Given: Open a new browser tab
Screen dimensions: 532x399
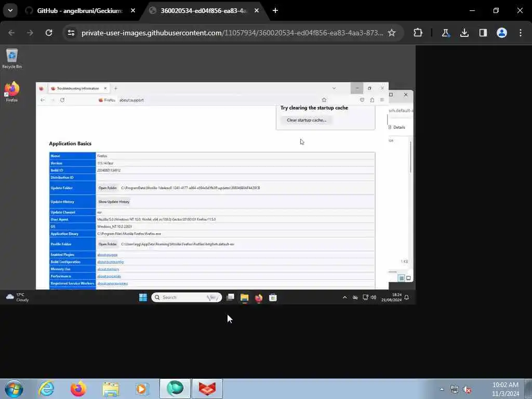Looking at the screenshot, I should (x=275, y=10).
